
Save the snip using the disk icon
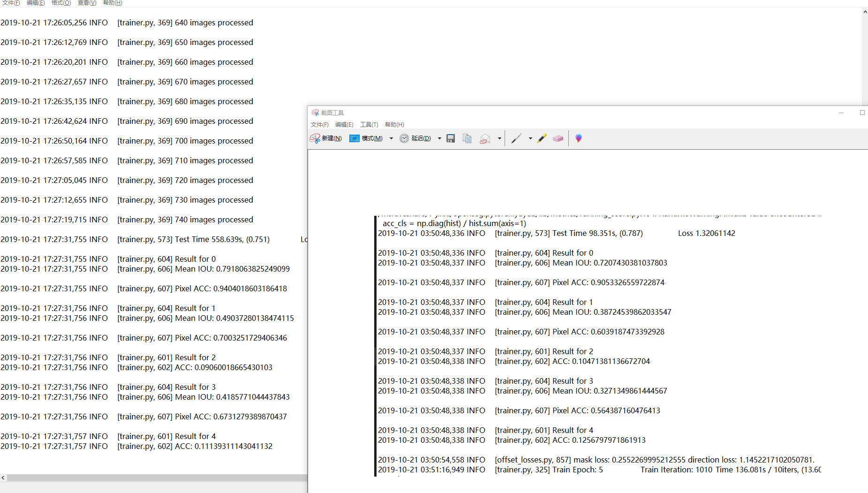[x=451, y=138]
